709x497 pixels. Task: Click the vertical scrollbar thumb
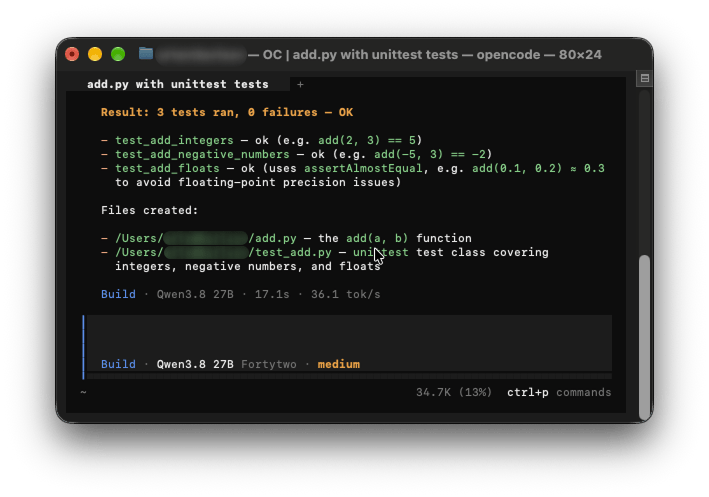click(x=644, y=337)
